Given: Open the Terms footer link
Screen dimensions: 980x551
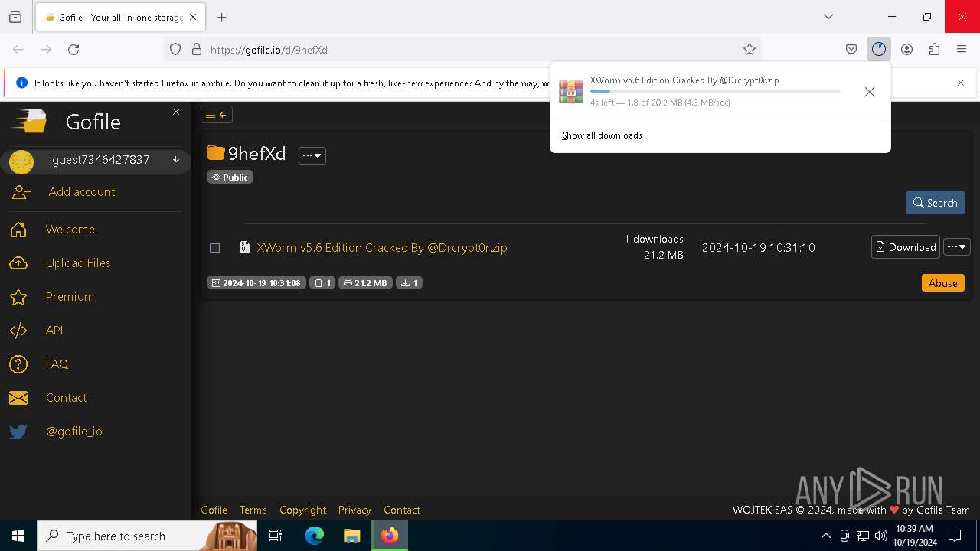Looking at the screenshot, I should 253,510.
